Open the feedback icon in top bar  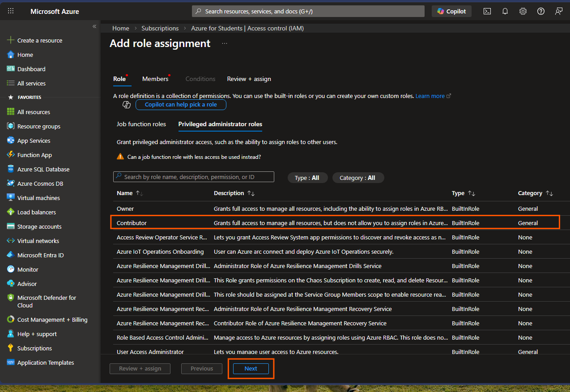pos(559,11)
